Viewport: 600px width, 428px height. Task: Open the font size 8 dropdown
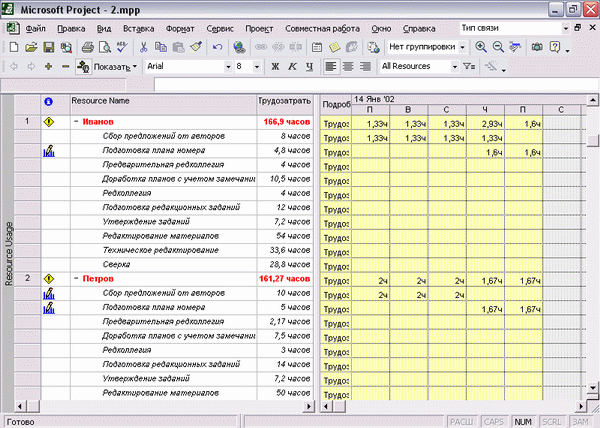257,67
